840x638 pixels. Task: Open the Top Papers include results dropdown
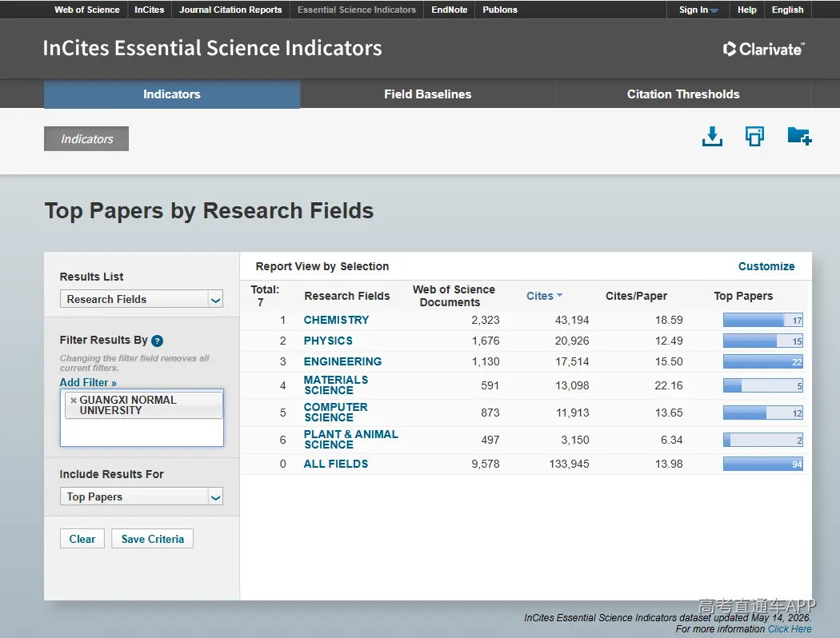215,497
